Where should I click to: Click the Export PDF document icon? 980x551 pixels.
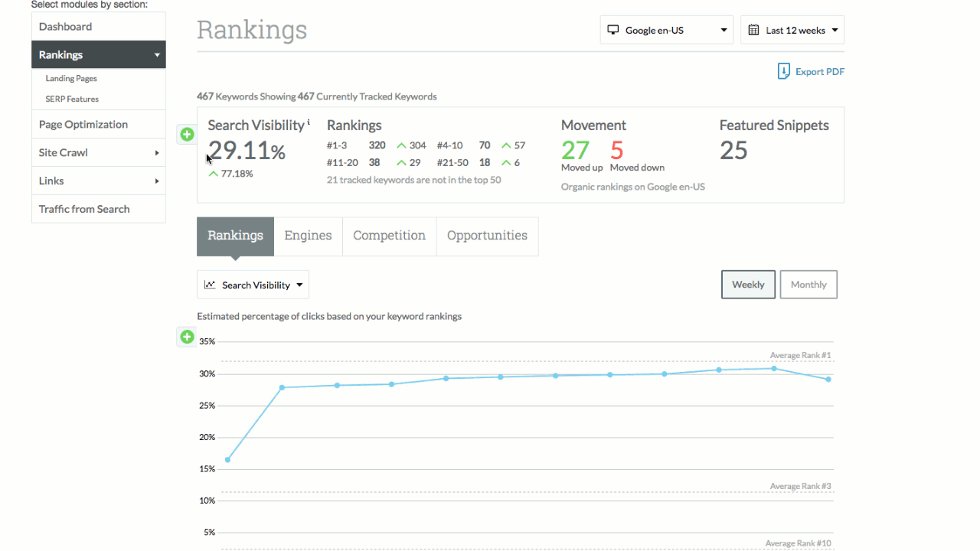783,71
